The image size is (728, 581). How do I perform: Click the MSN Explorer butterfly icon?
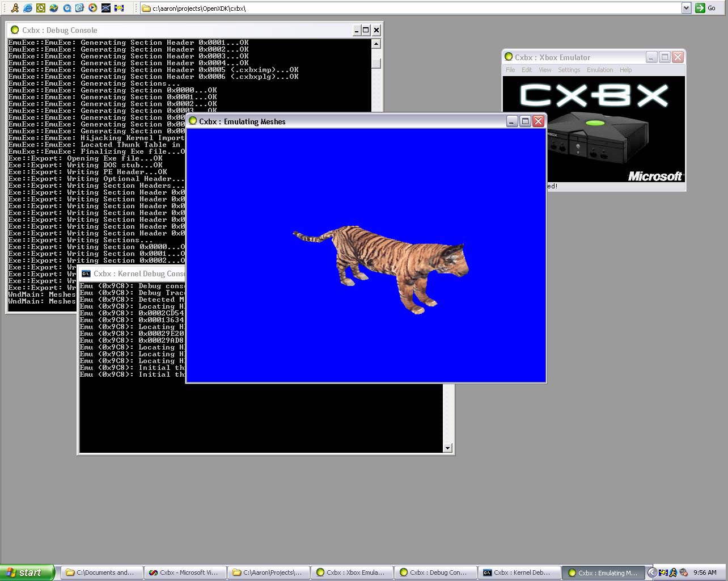click(54, 8)
